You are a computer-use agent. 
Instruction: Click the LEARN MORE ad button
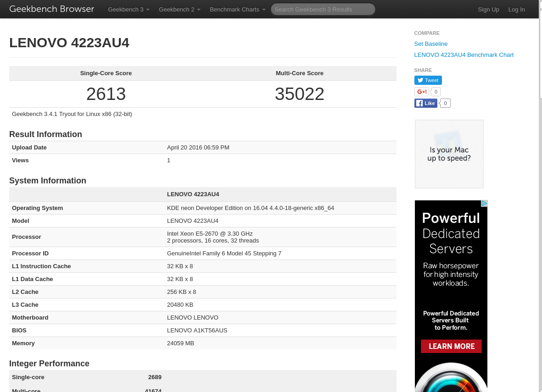point(451,346)
